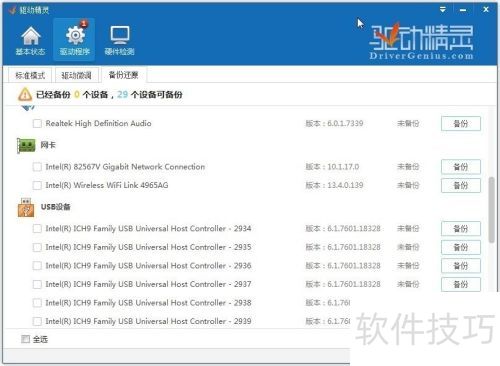Click the 29 个设备可备份 count text
This screenshot has height=366, width=500.
click(150, 95)
